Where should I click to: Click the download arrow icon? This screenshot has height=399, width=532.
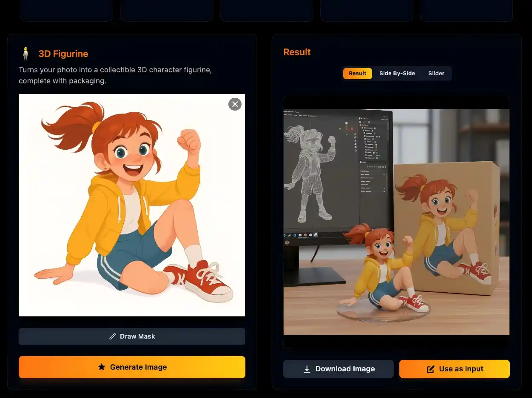coord(307,369)
